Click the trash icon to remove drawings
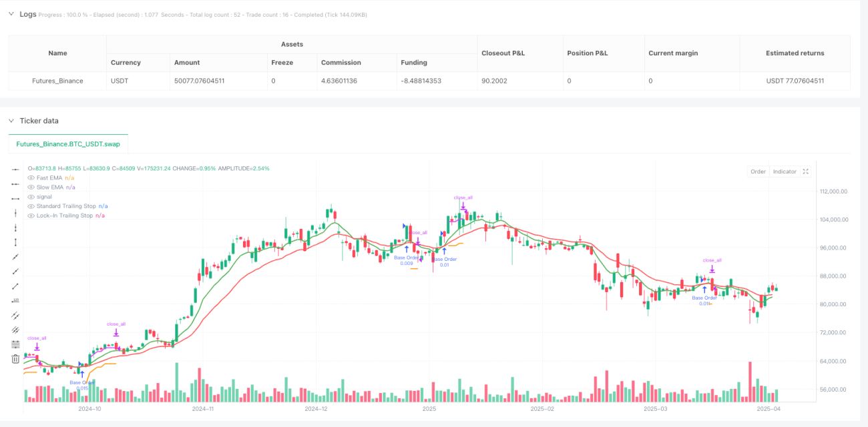The image size is (868, 427). tap(16, 359)
